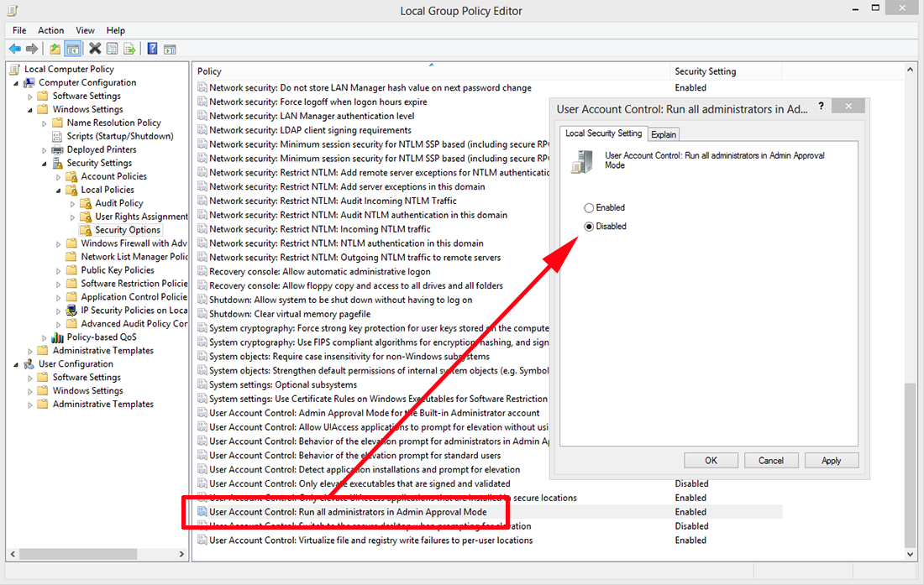924x585 pixels.
Task: Click the policy list scroll up arrow
Action: click(x=911, y=70)
